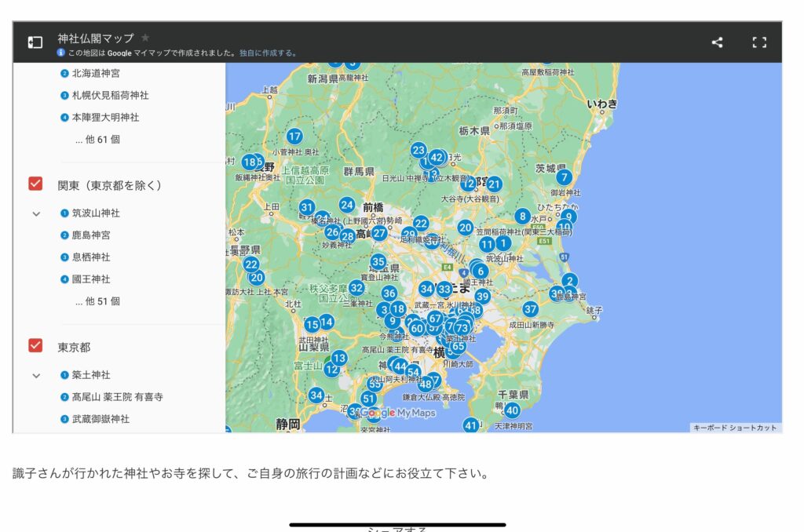804x532 pixels.
Task: Click map marker 28 above 妙義神社
Action: (x=348, y=235)
